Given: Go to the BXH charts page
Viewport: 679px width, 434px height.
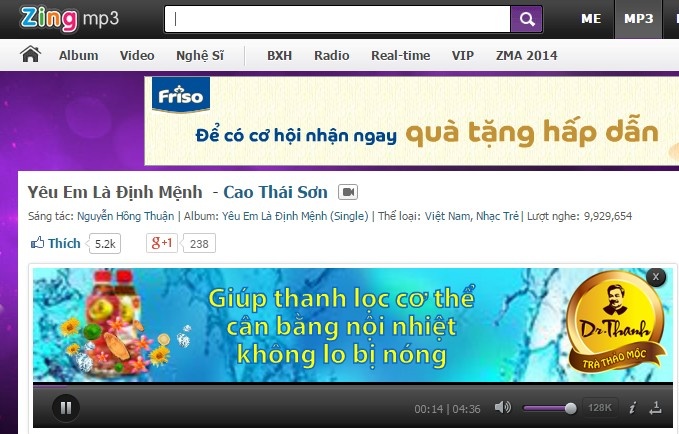Looking at the screenshot, I should 279,56.
